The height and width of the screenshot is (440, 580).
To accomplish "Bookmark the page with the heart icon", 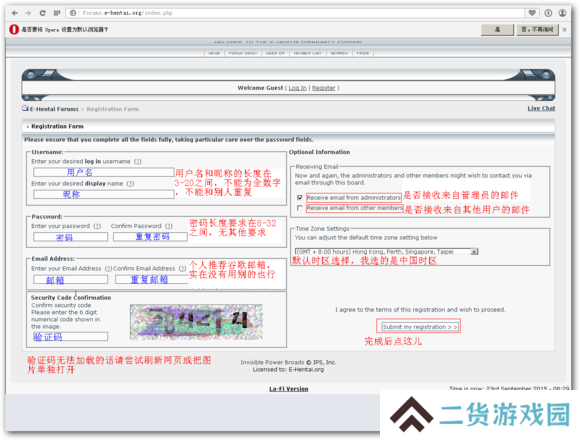I will point(532,13).
